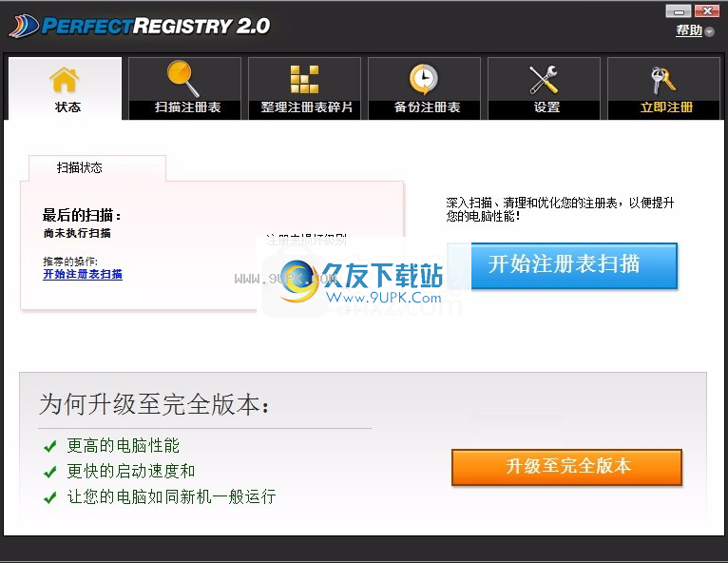Click the 最后的扫描 heading text
The height and width of the screenshot is (563, 728).
click(x=82, y=216)
